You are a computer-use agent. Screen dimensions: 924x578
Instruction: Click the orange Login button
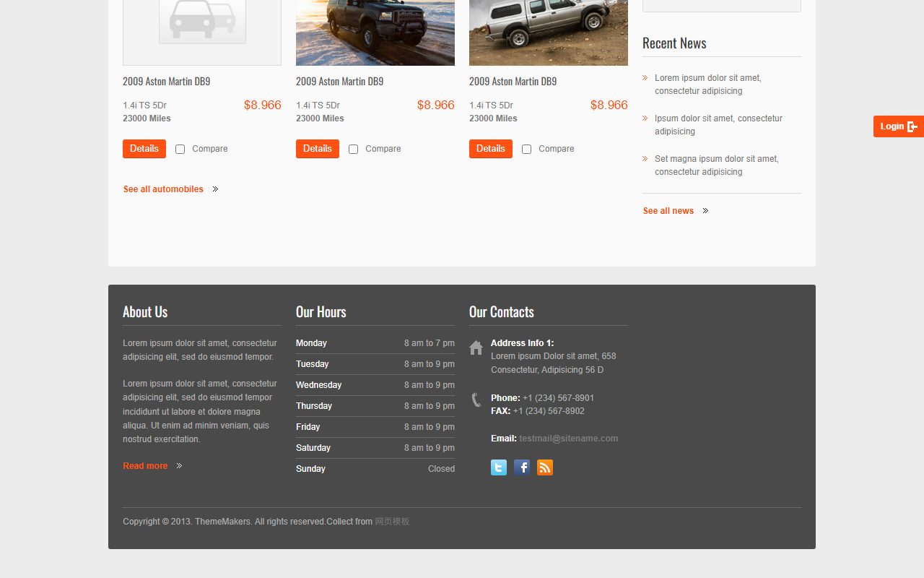click(899, 126)
